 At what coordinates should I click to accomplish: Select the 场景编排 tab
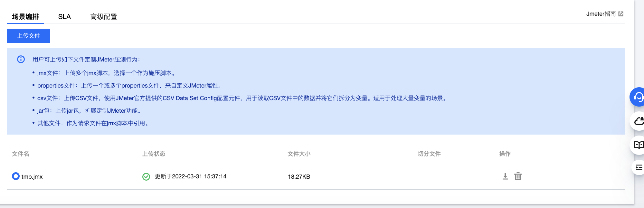(25, 17)
